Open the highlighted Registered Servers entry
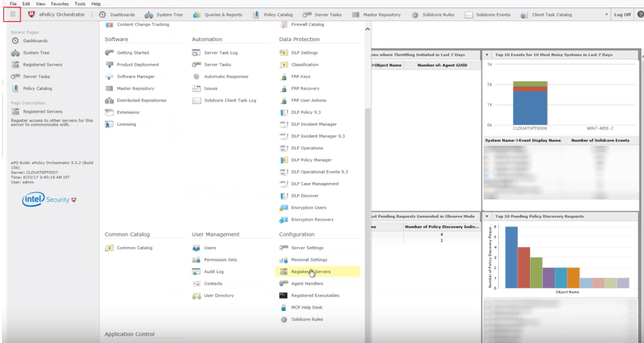Viewport: 644px width, 343px height. tap(318, 271)
